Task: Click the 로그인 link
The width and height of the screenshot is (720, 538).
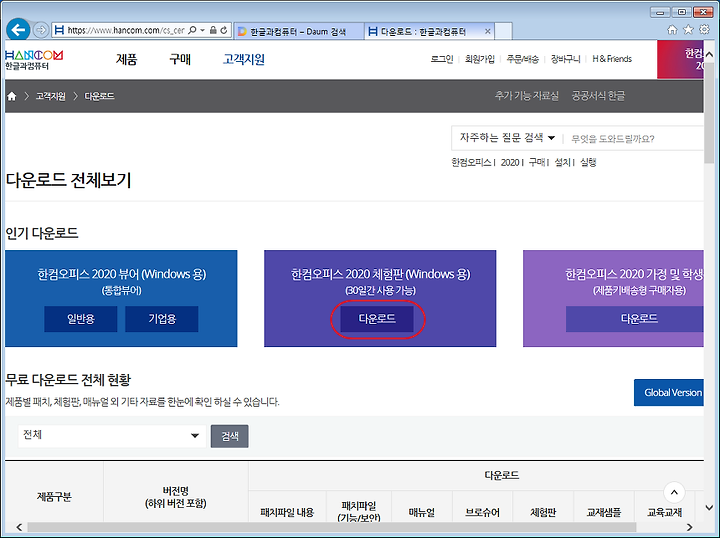Action: [x=442, y=59]
